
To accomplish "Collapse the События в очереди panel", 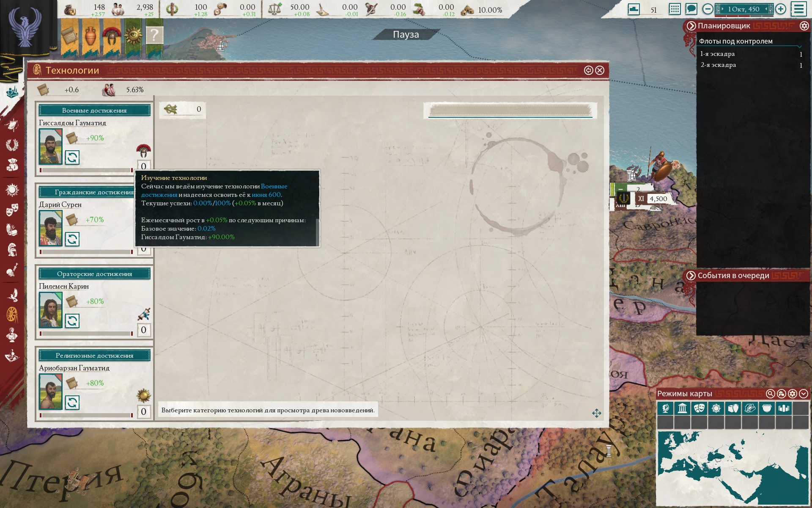I will pyautogui.click(x=691, y=276).
